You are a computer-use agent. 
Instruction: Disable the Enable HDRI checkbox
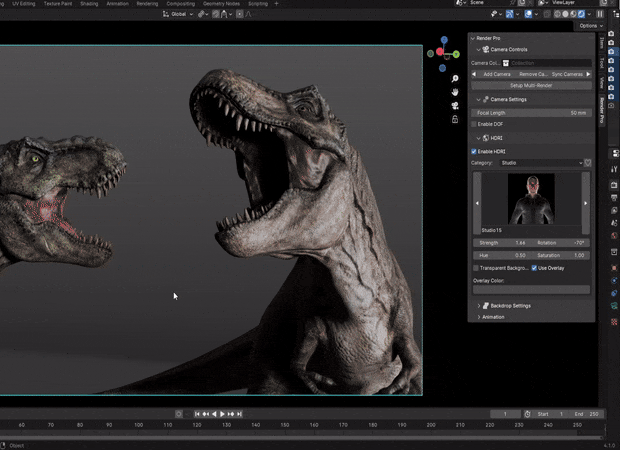(x=474, y=151)
